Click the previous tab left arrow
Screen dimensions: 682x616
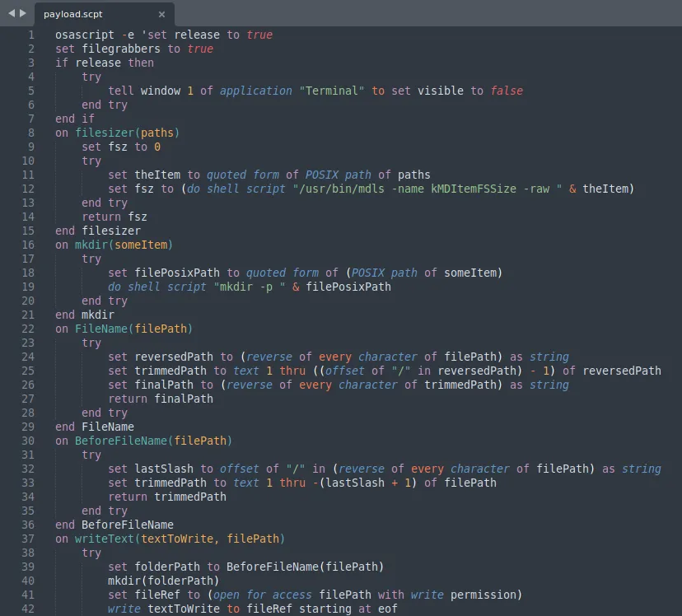pyautogui.click(x=11, y=13)
